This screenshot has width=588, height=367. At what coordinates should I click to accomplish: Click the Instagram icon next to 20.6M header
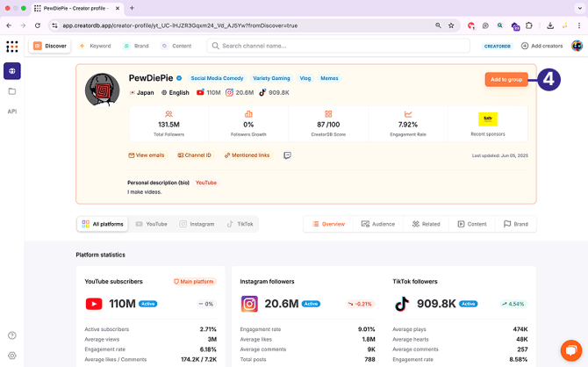click(x=229, y=92)
